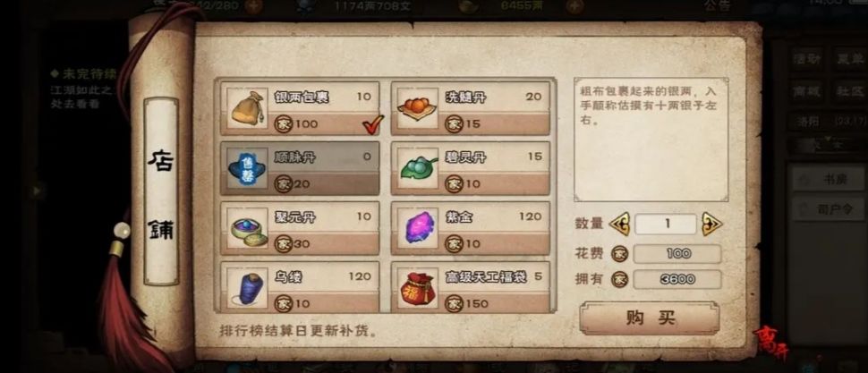Select the 洗髓丹 orange pills icon
868x373 pixels.
(417, 108)
